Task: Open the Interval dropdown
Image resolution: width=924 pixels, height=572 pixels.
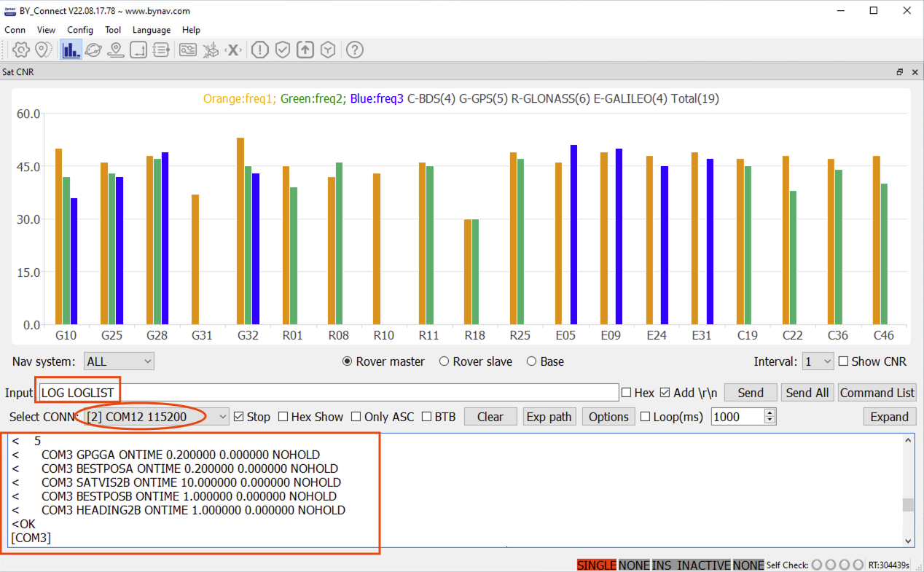Action: coord(818,361)
